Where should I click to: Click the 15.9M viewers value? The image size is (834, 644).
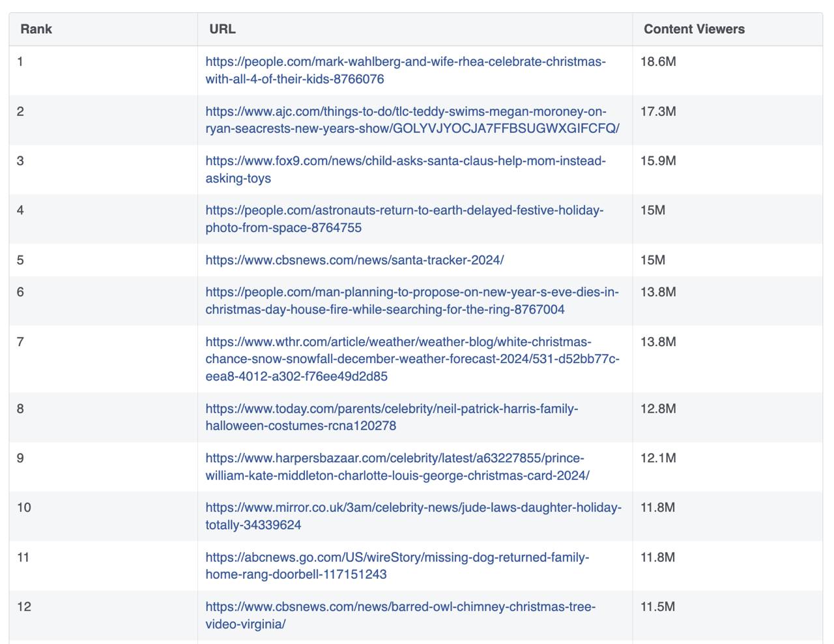coord(658,161)
